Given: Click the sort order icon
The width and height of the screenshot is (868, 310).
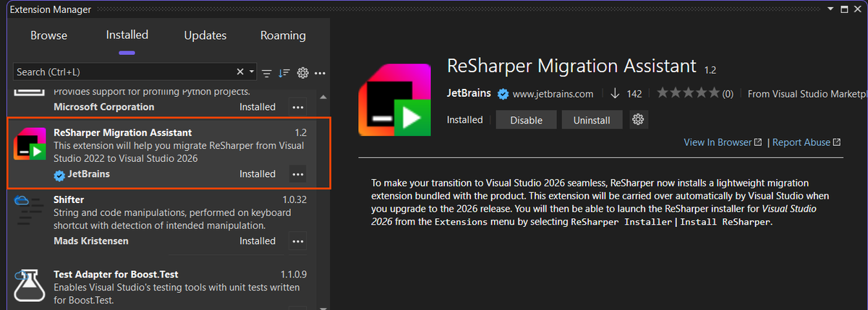Looking at the screenshot, I should (x=284, y=73).
